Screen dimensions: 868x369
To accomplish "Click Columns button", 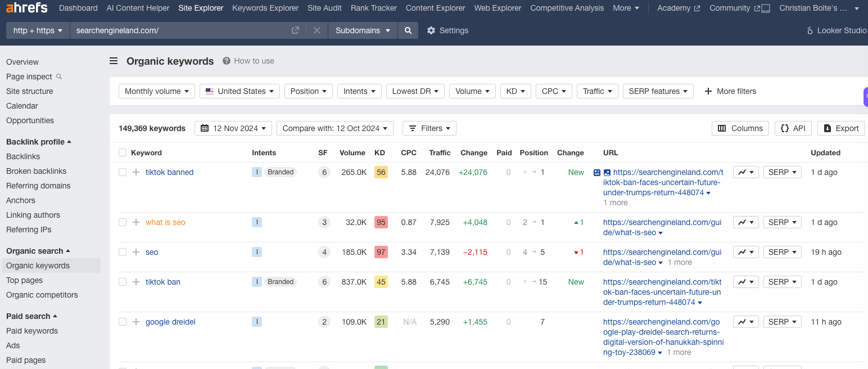I will [x=740, y=128].
